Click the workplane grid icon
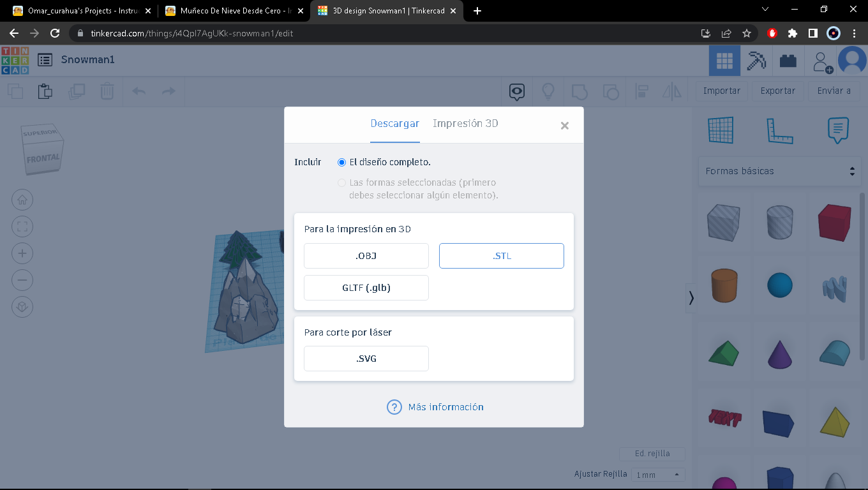 pyautogui.click(x=721, y=130)
